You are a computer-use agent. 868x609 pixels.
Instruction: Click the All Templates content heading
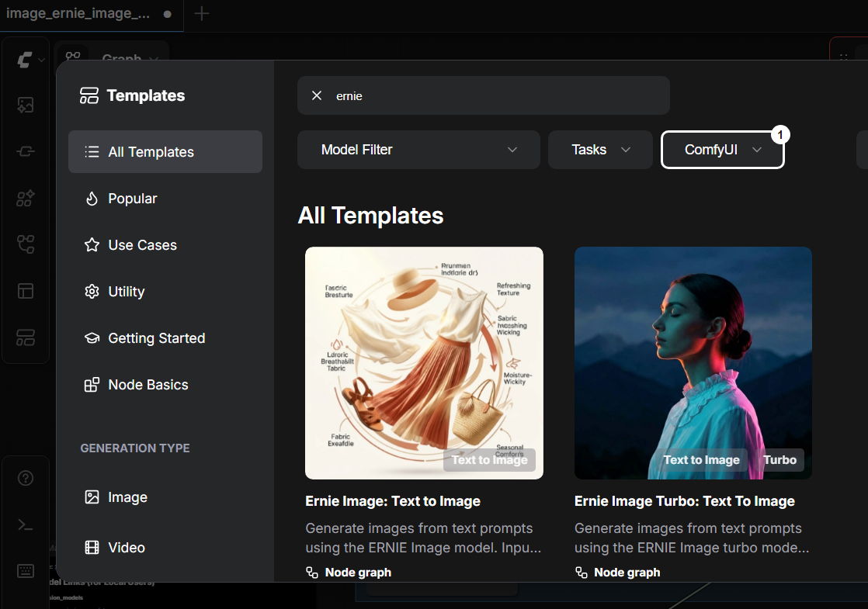pos(370,215)
